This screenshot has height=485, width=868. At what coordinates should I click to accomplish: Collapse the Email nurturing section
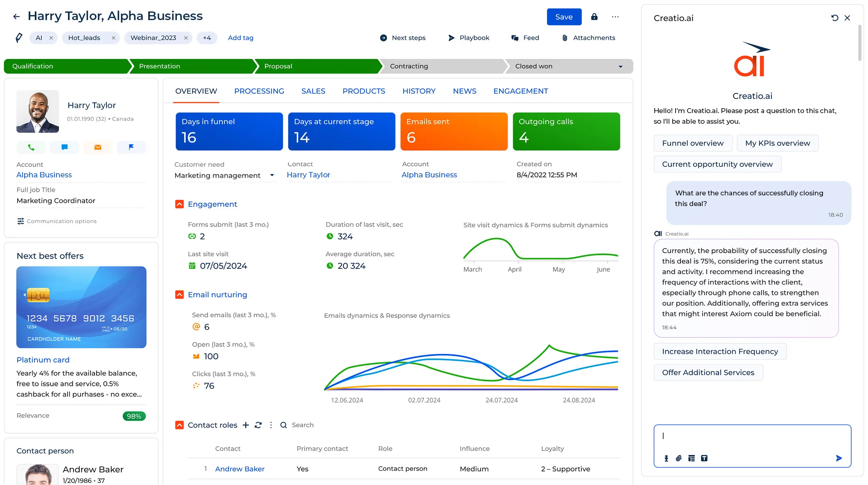click(x=179, y=295)
